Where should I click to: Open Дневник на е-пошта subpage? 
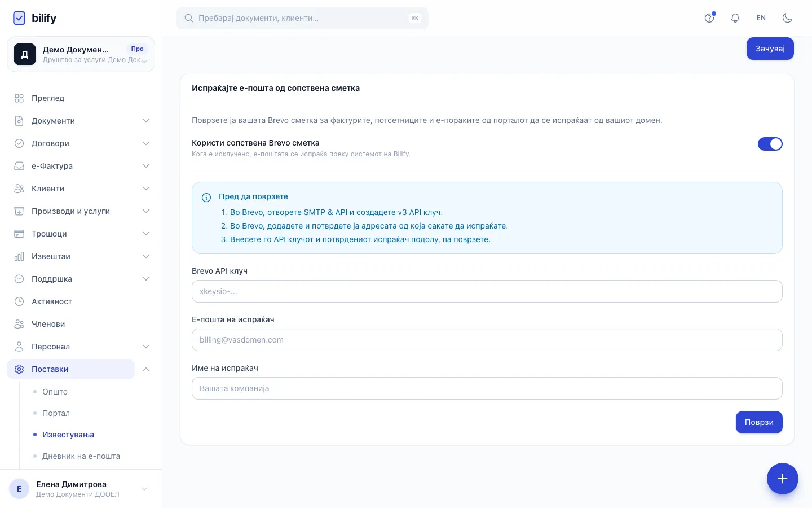tap(81, 456)
